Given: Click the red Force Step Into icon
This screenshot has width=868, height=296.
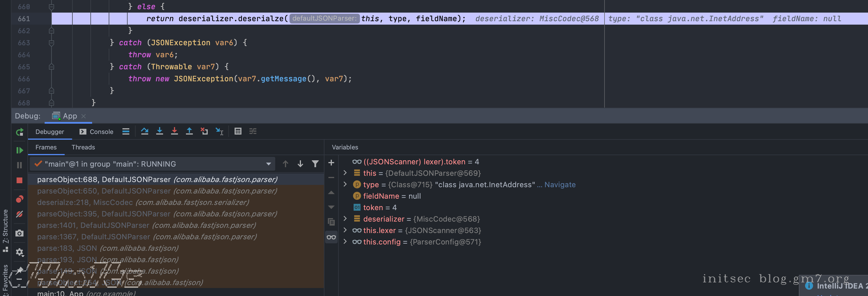Looking at the screenshot, I should point(174,131).
